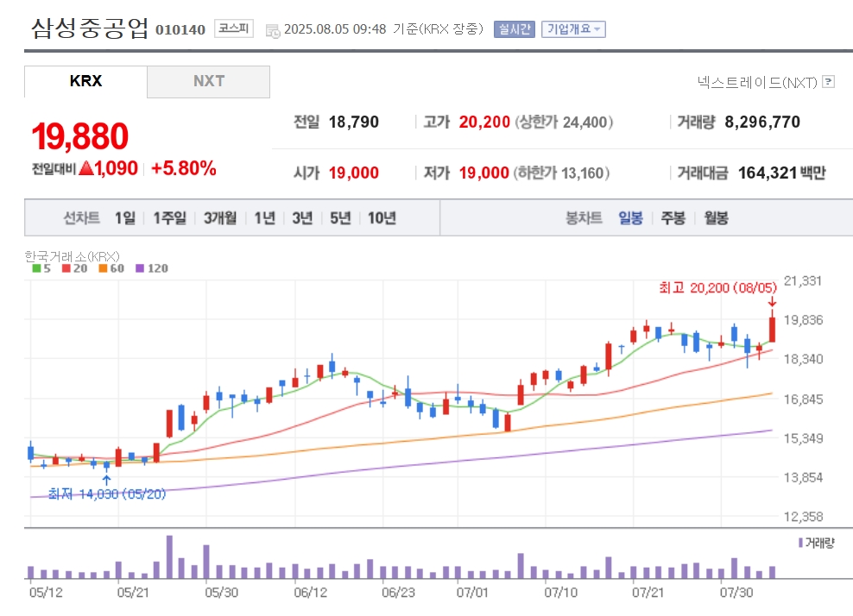The image size is (853, 616).
Task: Select the 5년 line chart period
Action: point(340,218)
